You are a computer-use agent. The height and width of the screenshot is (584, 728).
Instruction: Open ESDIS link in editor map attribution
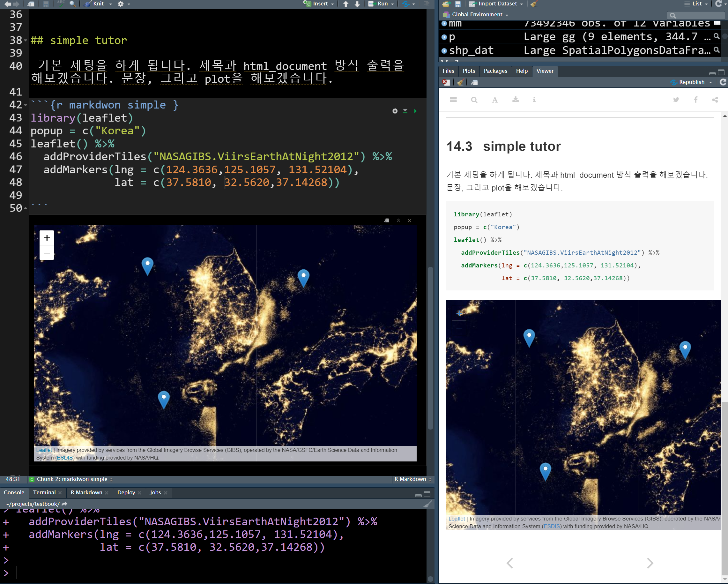[65, 458]
